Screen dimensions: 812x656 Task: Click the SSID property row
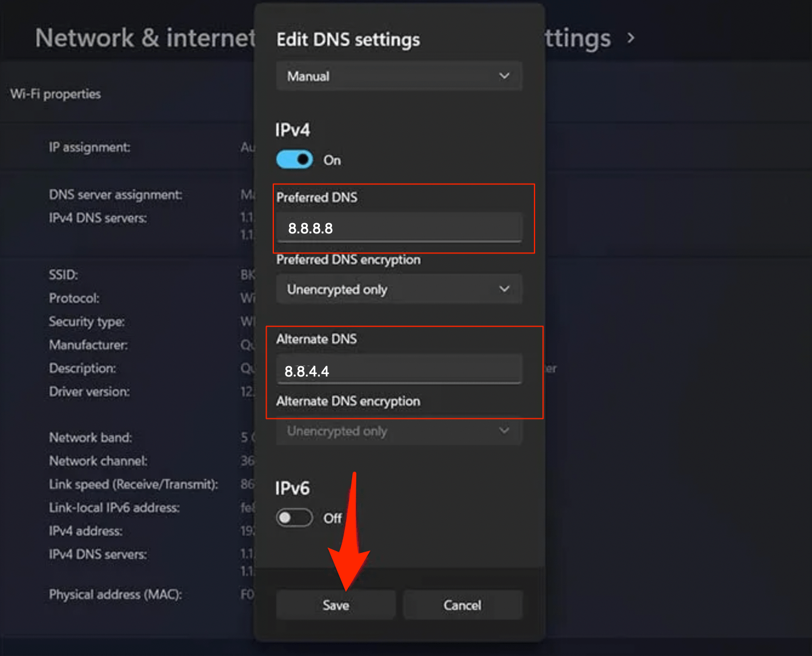pyautogui.click(x=63, y=275)
